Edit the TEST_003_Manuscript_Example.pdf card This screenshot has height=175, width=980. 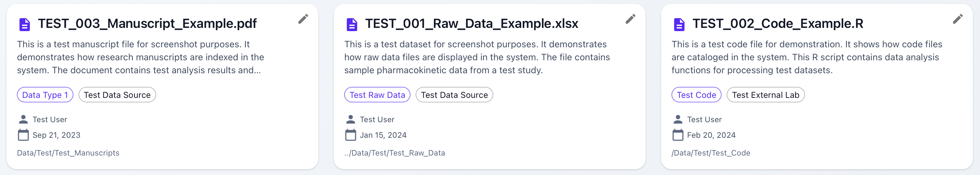(x=303, y=19)
